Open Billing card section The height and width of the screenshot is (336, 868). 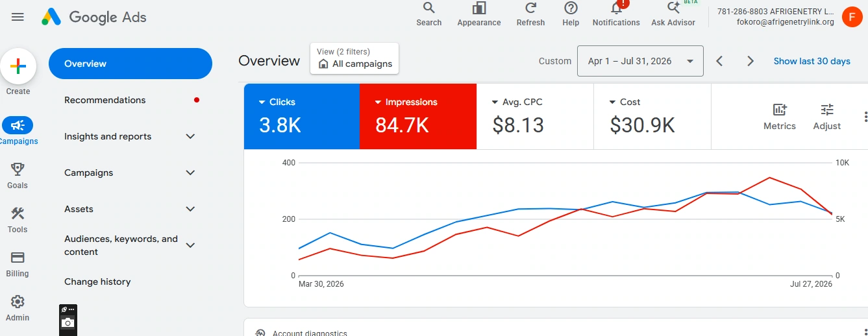tap(18, 264)
